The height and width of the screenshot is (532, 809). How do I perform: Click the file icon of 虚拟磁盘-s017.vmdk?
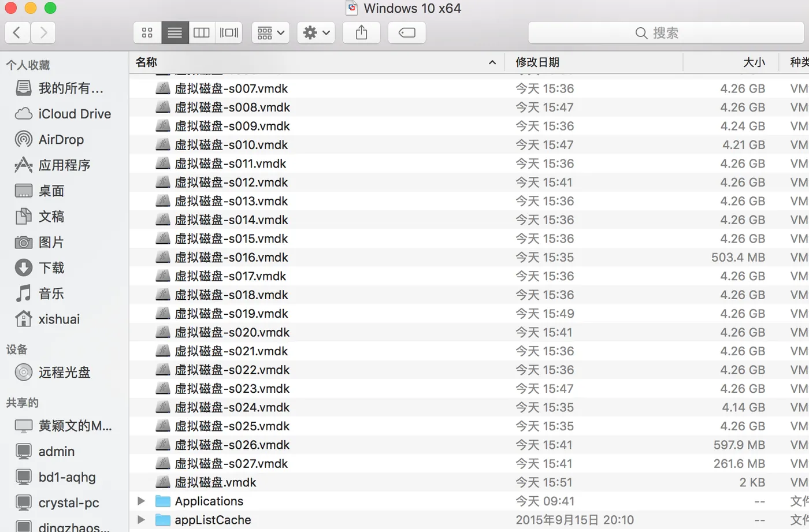pyautogui.click(x=164, y=276)
